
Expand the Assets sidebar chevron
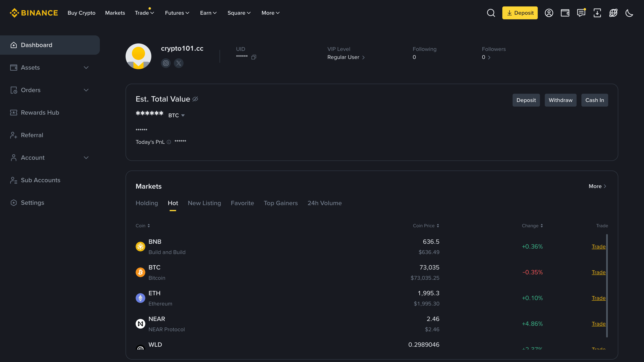pos(86,67)
